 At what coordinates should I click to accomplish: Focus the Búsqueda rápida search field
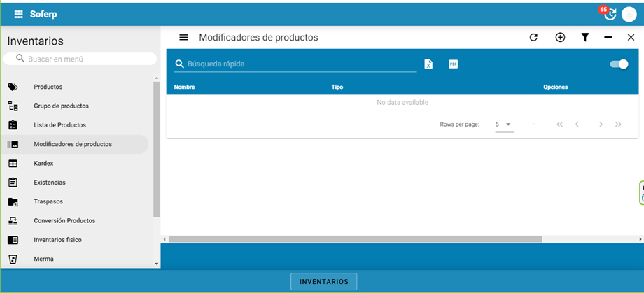295,64
